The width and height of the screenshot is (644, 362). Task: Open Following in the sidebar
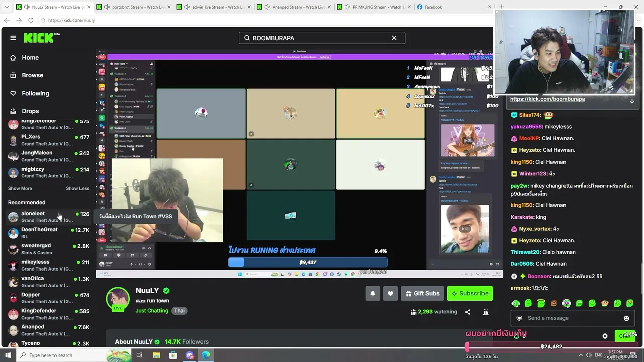click(x=35, y=93)
